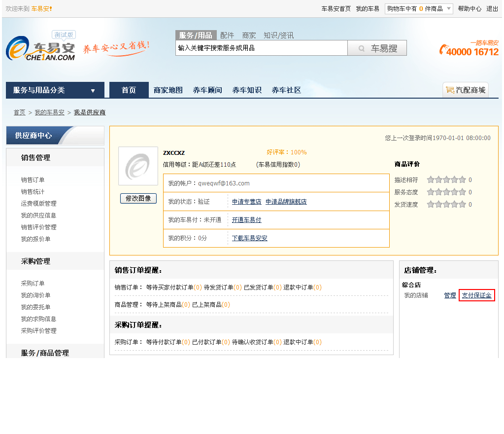Open 采购评价管理 in the sidebar
Screen dimensions: 504x434
click(38, 331)
